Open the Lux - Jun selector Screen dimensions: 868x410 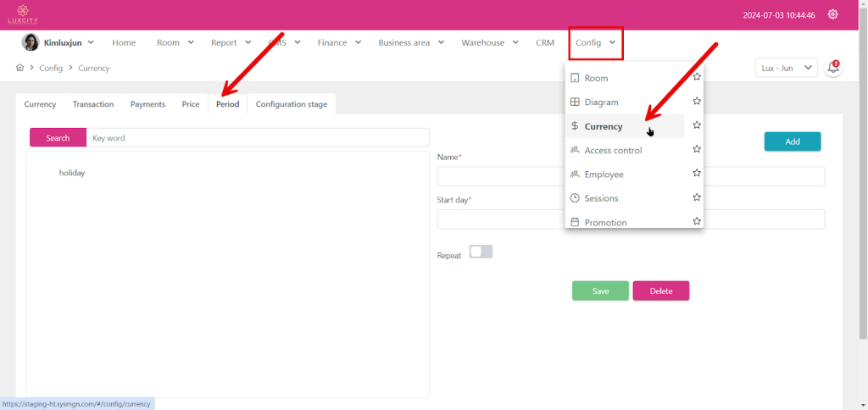[x=786, y=68]
